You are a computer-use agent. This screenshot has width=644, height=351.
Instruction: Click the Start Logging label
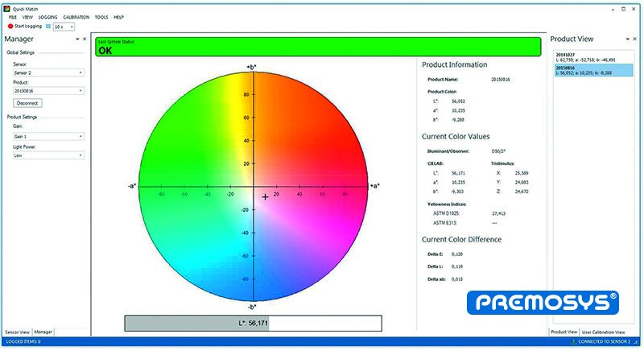coord(28,27)
